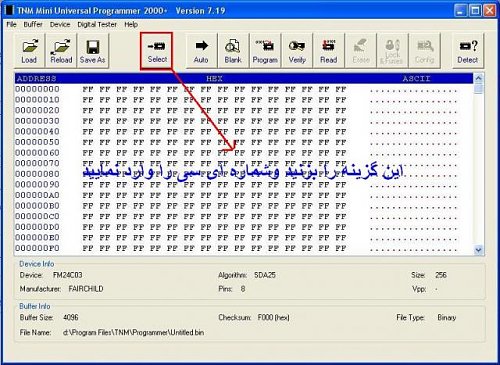The image size is (500, 365).
Task: Select address row 000000F0
Action: click(x=37, y=248)
